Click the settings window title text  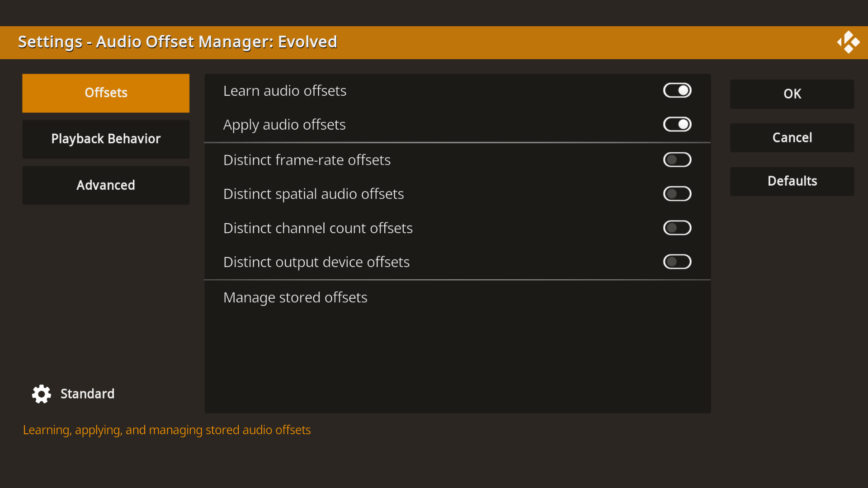click(x=178, y=42)
